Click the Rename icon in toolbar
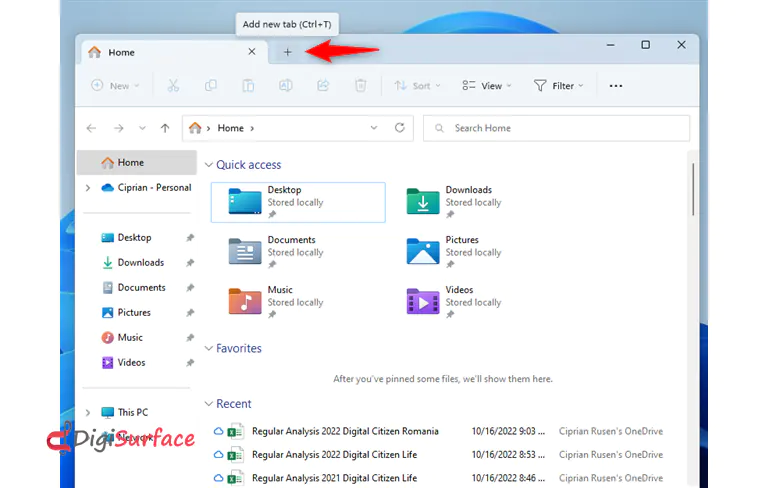The height and width of the screenshot is (488, 768). coord(286,86)
